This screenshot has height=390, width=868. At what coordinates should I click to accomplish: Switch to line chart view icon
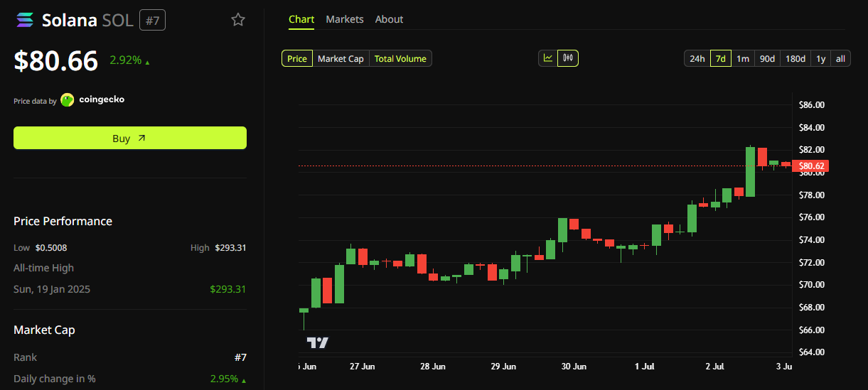pos(548,58)
